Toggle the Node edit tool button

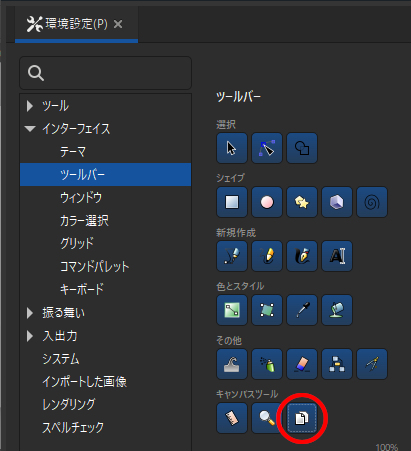(267, 148)
